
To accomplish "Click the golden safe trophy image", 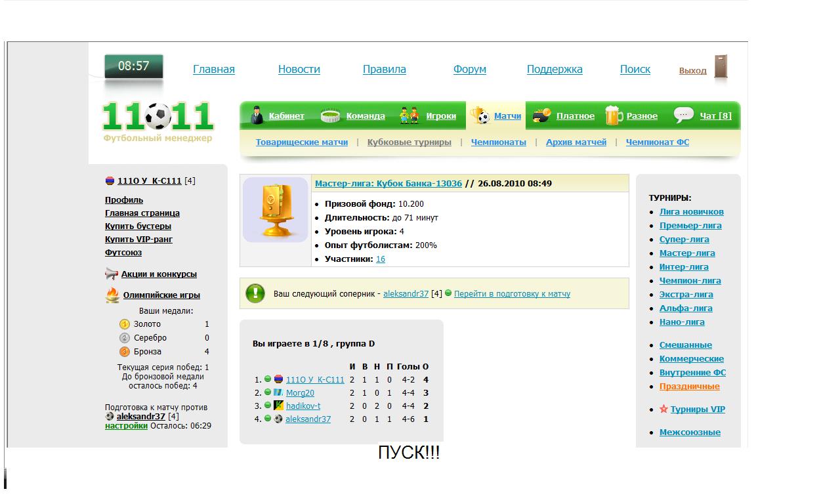I will [276, 210].
